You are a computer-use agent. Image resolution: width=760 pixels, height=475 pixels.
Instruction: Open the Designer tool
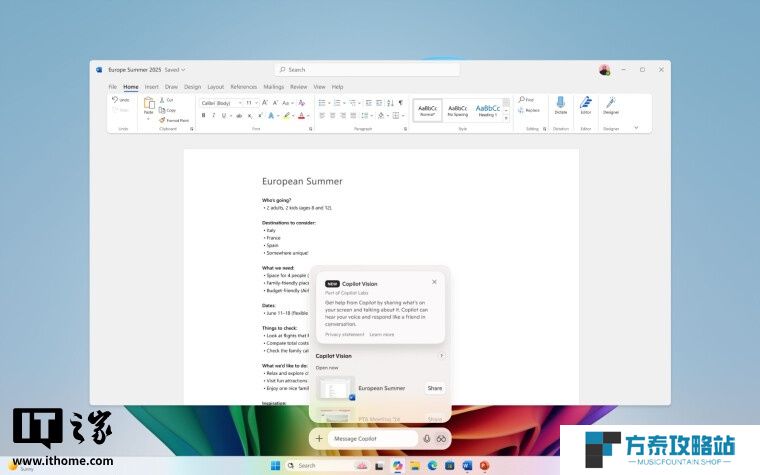click(611, 105)
